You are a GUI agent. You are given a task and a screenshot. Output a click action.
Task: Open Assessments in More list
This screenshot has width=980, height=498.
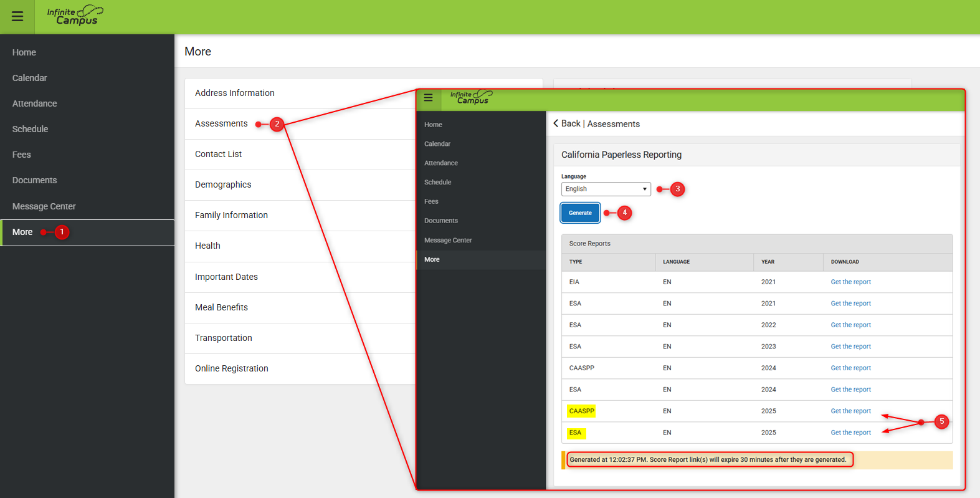click(221, 123)
